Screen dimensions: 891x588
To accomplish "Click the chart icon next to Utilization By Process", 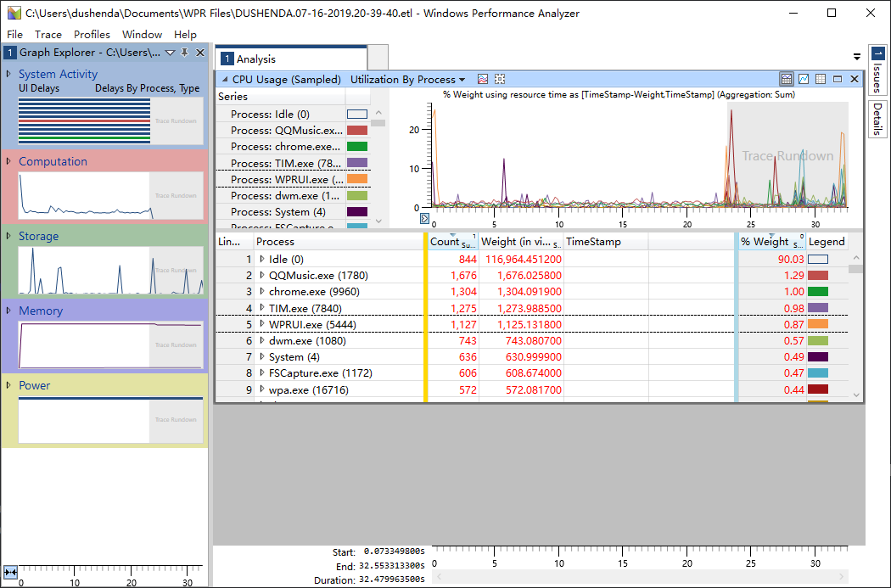I will coord(483,79).
